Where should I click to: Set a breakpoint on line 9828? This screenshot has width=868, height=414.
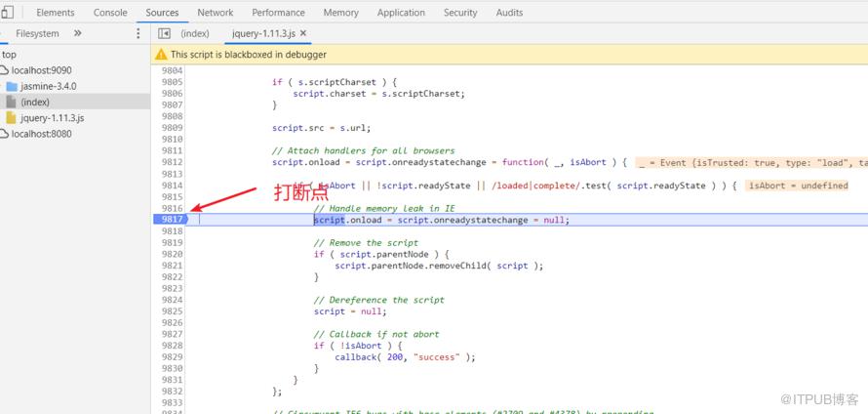point(172,346)
